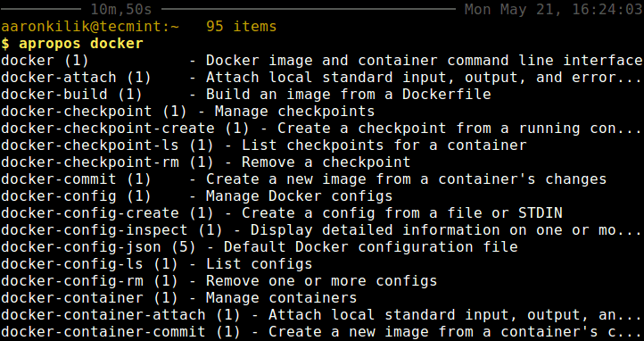Click 'Remove a checkpoint' description
The width and height of the screenshot is (644, 341).
pyautogui.click(x=326, y=162)
